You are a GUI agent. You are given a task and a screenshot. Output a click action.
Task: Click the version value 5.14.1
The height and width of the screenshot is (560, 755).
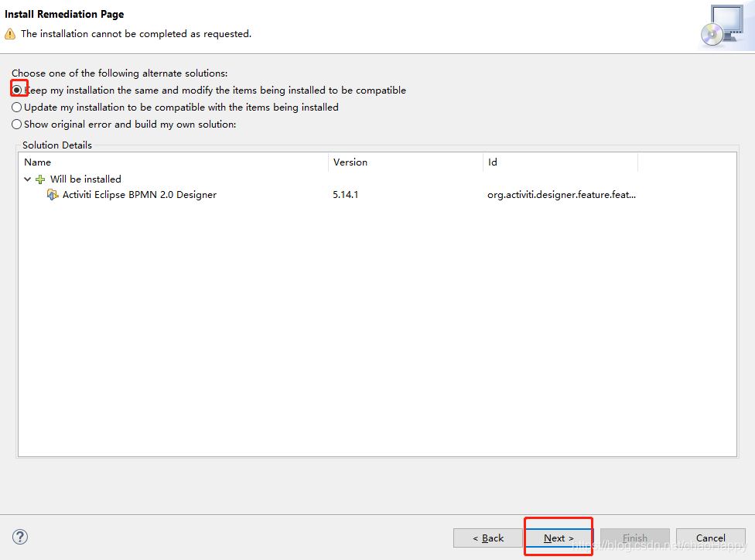pos(345,195)
